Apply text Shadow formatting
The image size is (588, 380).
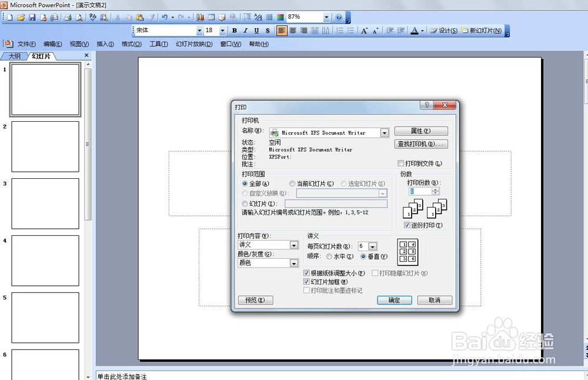click(268, 31)
